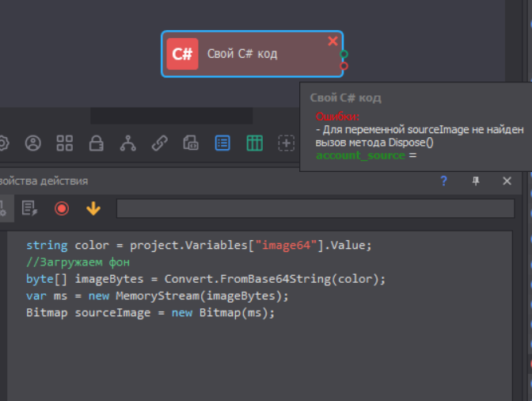Image resolution: width=532 pixels, height=401 pixels.
Task: Pin the action properties panel
Action: click(x=476, y=181)
